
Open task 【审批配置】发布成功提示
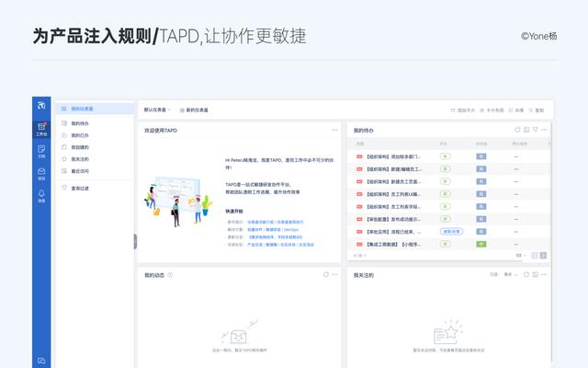(393, 219)
